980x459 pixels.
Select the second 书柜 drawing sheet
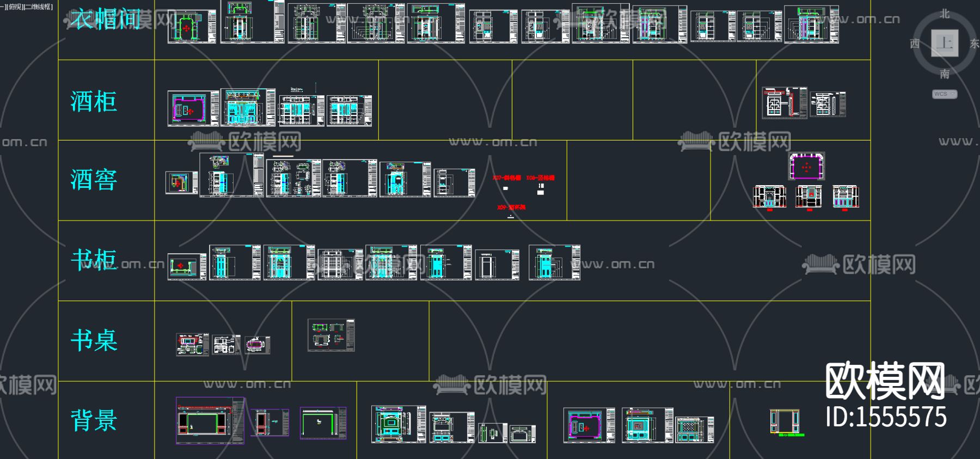235,262
